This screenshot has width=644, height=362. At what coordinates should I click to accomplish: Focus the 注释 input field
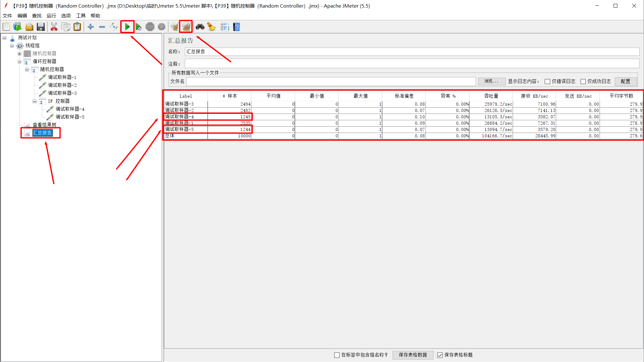coord(412,64)
